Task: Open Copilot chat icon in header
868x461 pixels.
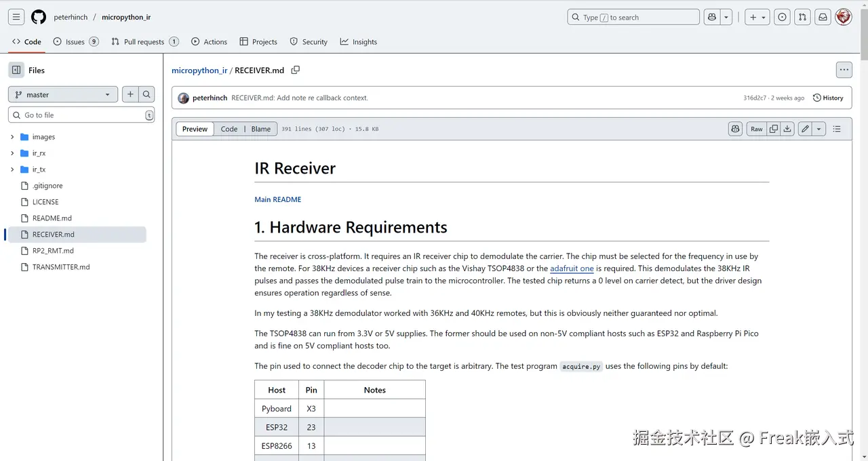Action: 712,17
